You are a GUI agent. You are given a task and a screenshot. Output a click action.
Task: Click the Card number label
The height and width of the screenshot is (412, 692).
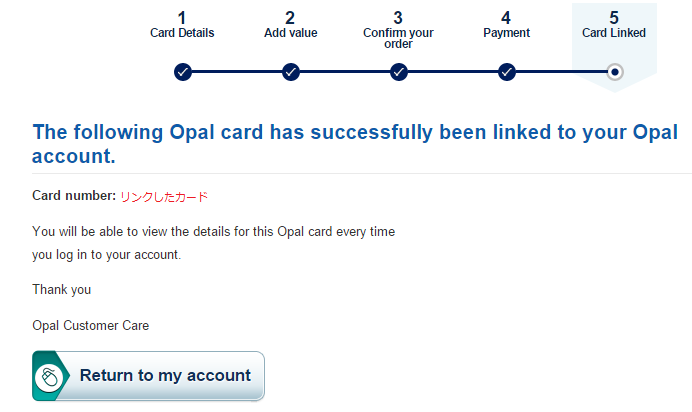click(x=74, y=195)
